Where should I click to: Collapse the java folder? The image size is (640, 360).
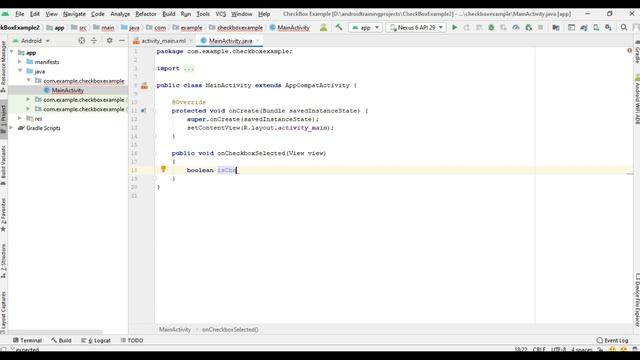click(20, 71)
